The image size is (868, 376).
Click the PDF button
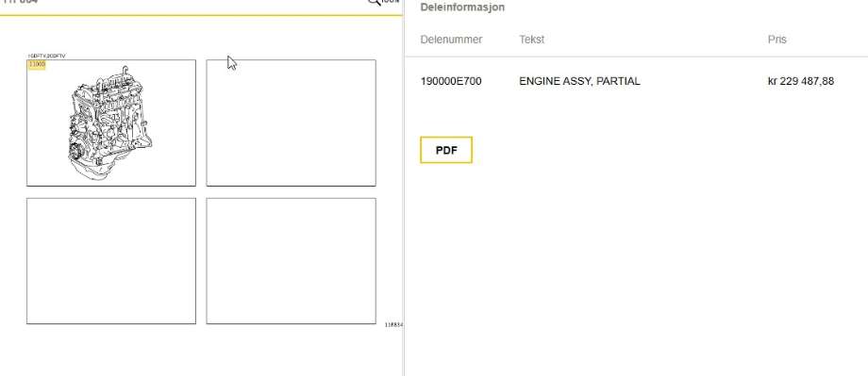[446, 150]
